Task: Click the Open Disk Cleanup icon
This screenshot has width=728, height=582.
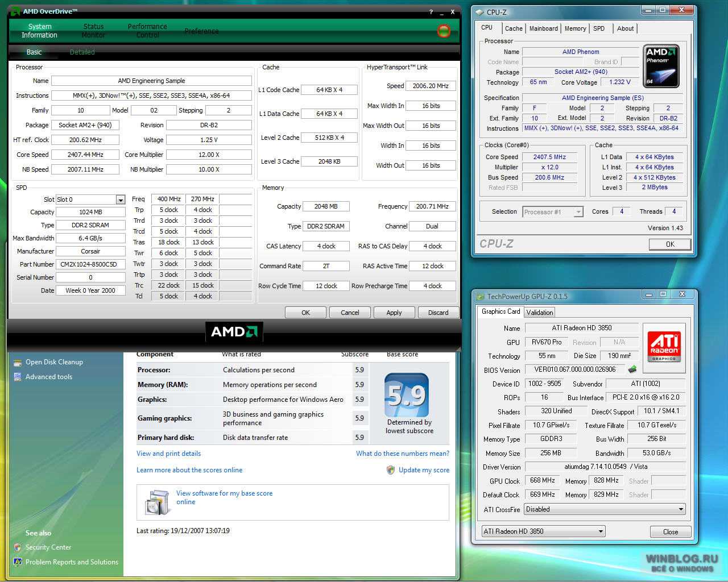Action: pyautogui.click(x=17, y=361)
